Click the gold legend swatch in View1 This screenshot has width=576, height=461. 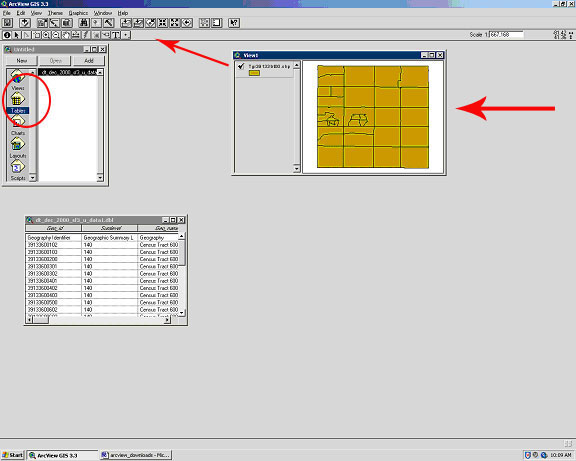click(254, 73)
